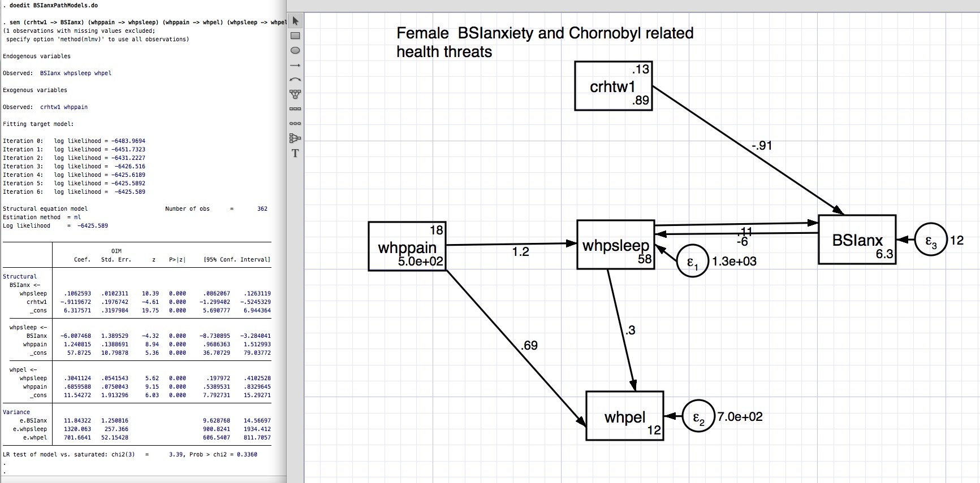Click the 'Iteration 6:' log likelihood line
The height and width of the screenshot is (483, 980).
coord(74,192)
